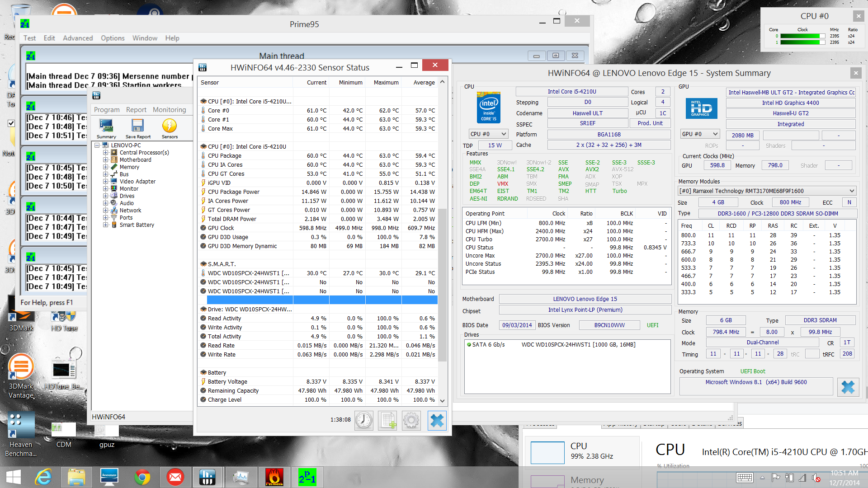This screenshot has width=868, height=488.
Task: Open Prime95 Advanced menu
Action: tap(78, 38)
